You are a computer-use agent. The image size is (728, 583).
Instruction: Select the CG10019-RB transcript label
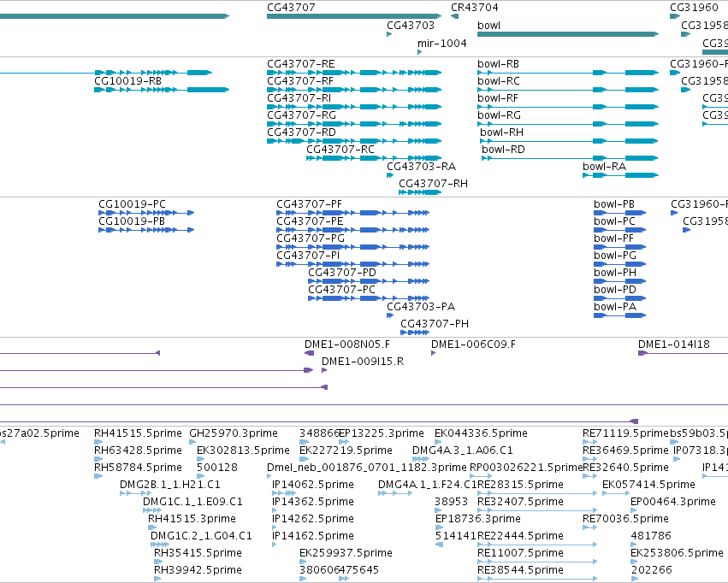pos(128,81)
